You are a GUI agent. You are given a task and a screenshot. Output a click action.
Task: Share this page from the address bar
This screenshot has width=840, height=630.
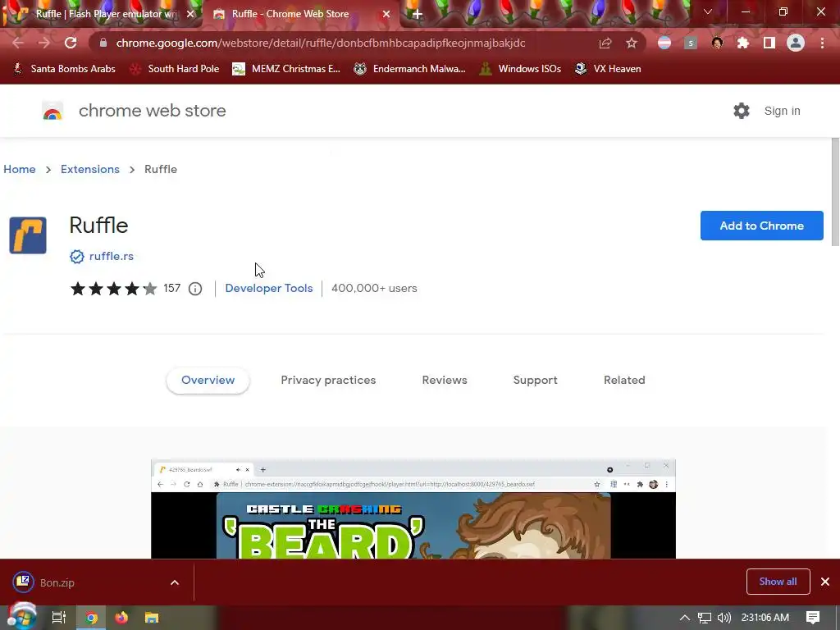605,43
